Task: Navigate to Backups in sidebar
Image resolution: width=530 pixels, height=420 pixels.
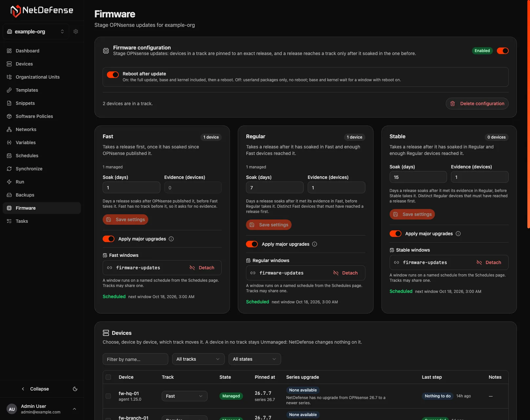Action: pyautogui.click(x=42, y=195)
